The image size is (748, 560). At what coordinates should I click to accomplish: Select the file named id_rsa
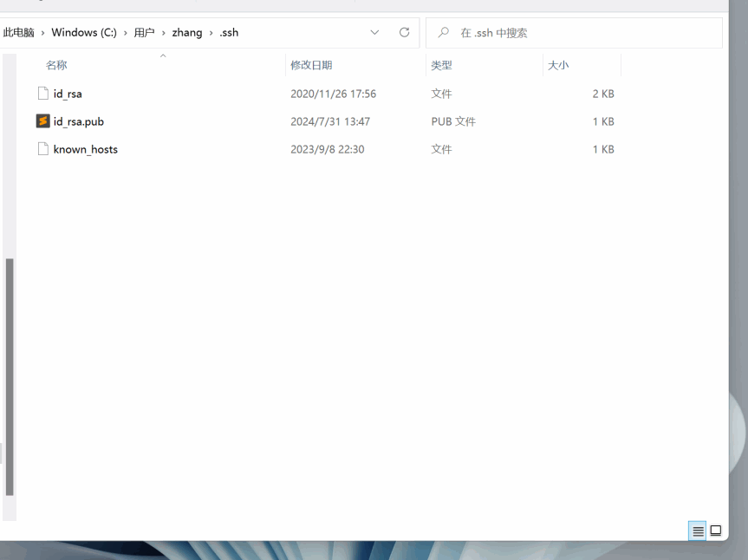[x=68, y=94]
